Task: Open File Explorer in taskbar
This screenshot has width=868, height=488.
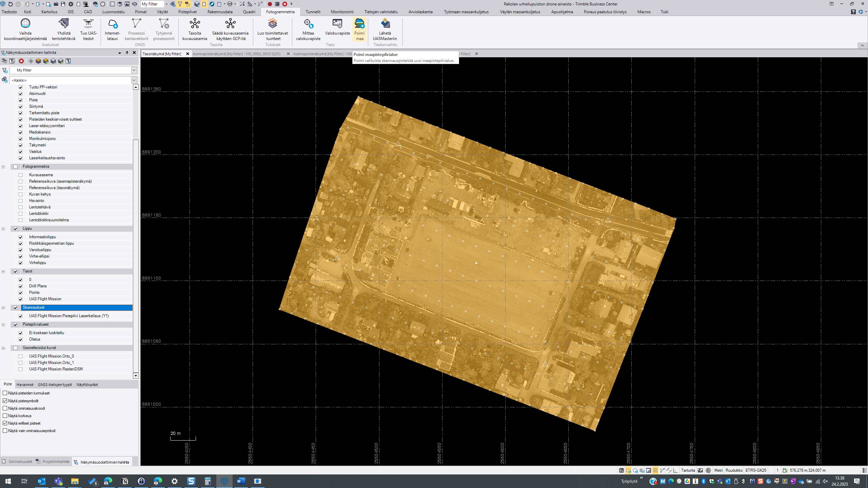Action: 75,481
